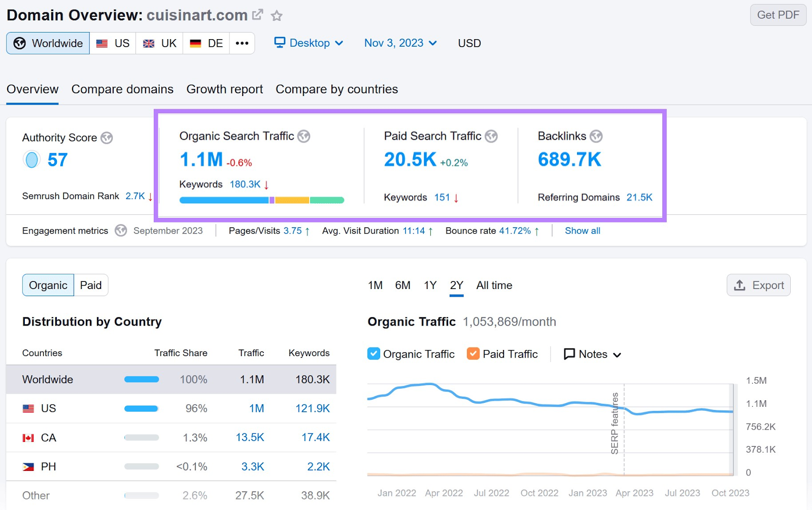This screenshot has height=510, width=812.
Task: Click Organic Search Traffic 1.1M value
Action: pos(201,160)
